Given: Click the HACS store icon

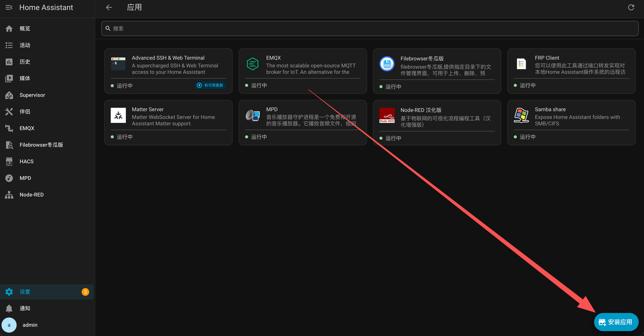Looking at the screenshot, I should pyautogui.click(x=9, y=162).
